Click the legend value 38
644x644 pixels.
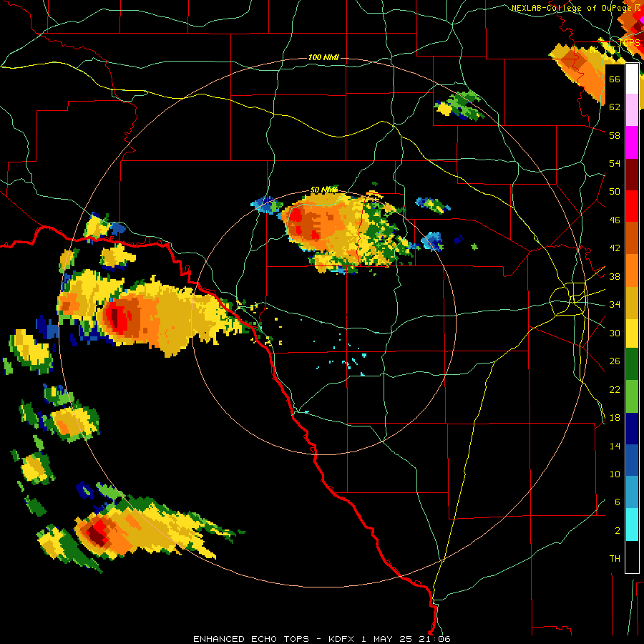(615, 276)
